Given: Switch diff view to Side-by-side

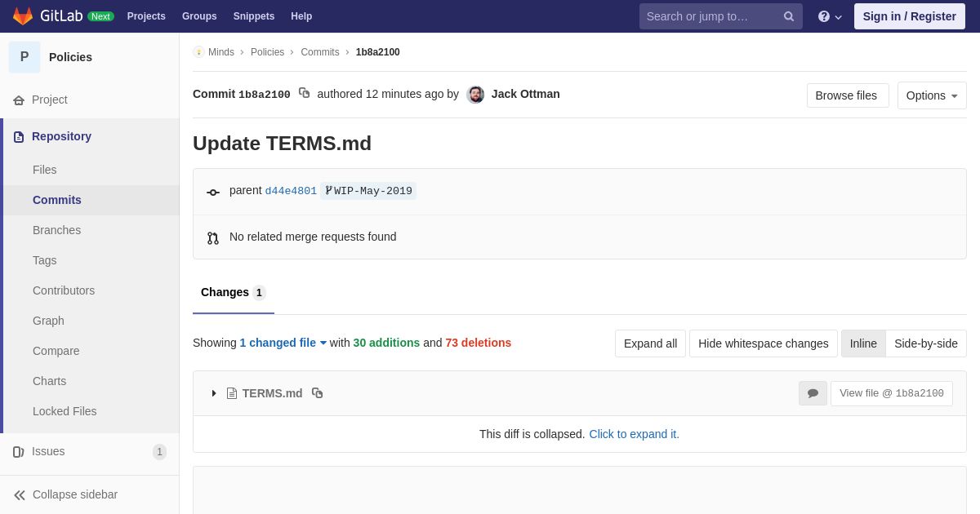Looking at the screenshot, I should point(926,343).
